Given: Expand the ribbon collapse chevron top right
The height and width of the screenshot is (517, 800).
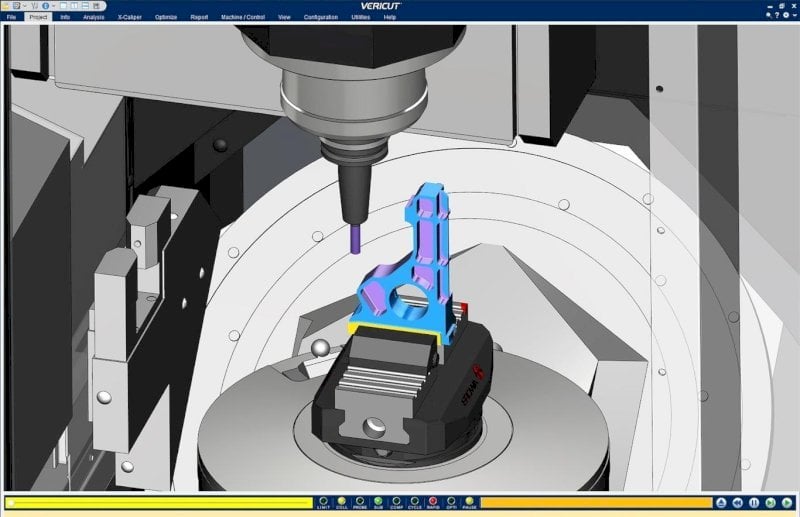Looking at the screenshot, I should tap(794, 15).
